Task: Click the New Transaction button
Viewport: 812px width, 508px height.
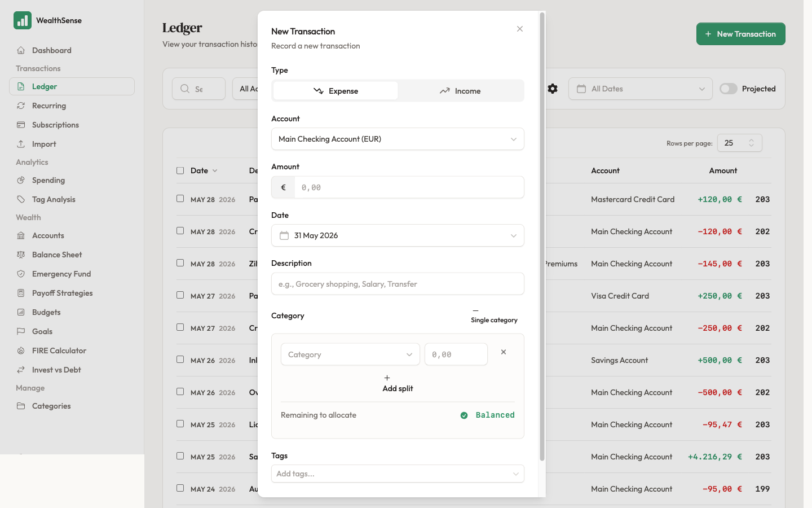Action: pyautogui.click(x=741, y=34)
